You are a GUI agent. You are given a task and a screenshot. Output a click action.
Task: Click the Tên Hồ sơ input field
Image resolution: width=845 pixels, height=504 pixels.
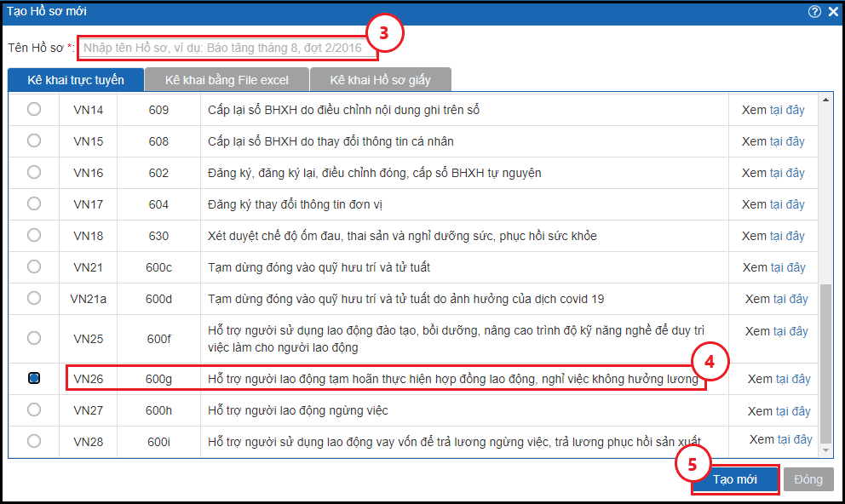point(228,48)
